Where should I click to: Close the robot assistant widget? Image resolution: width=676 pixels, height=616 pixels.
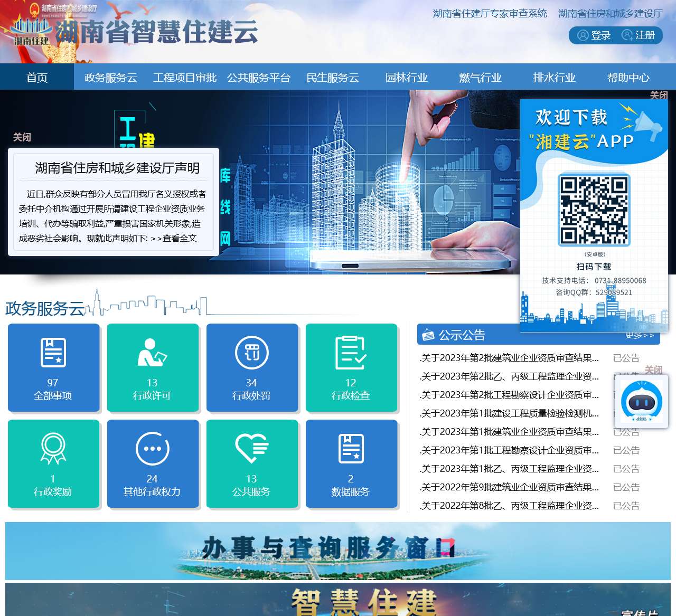click(654, 369)
